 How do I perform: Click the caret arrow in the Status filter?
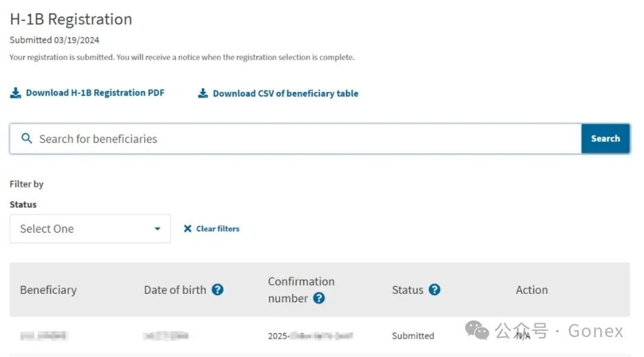[x=157, y=229]
